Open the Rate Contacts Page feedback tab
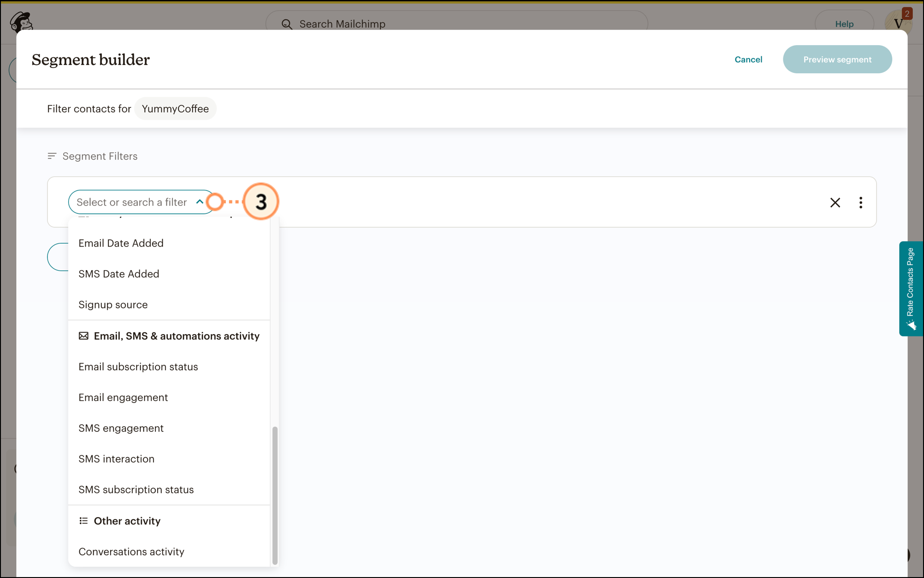Viewport: 924px width, 578px height. click(911, 289)
